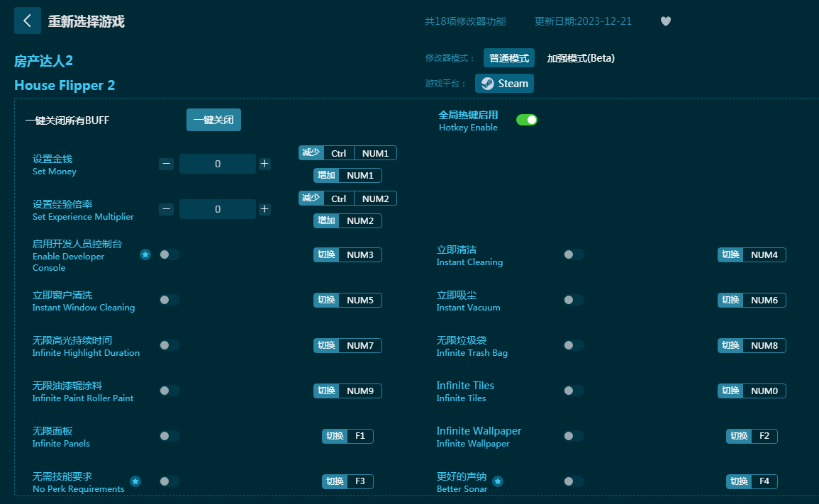Go back with the arrow button
The image size is (819, 504).
coord(28,21)
